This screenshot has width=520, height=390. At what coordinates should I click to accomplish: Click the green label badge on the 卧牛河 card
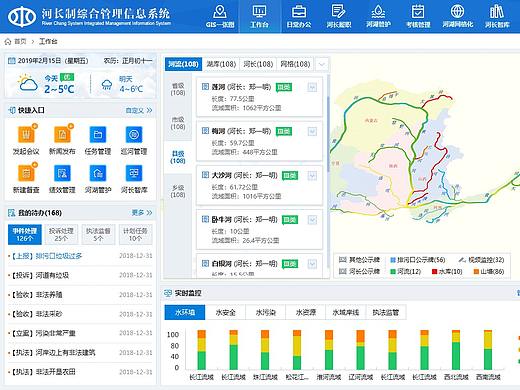tap(290, 220)
